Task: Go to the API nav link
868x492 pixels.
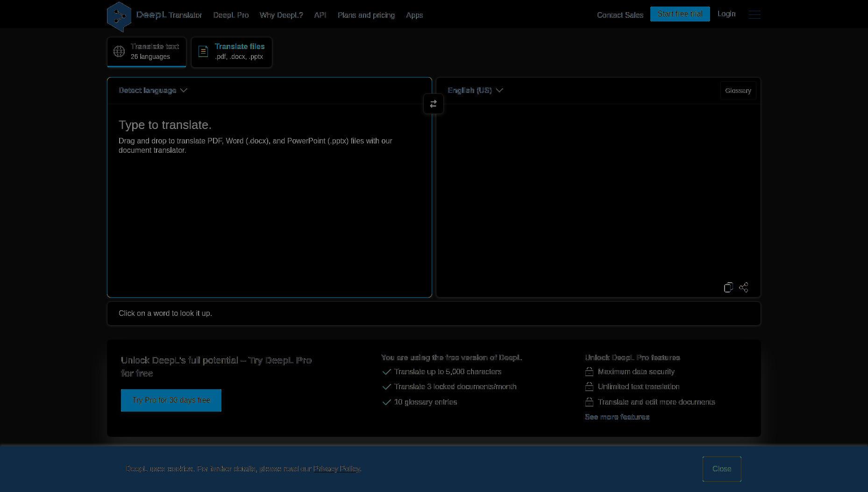Action: [320, 15]
